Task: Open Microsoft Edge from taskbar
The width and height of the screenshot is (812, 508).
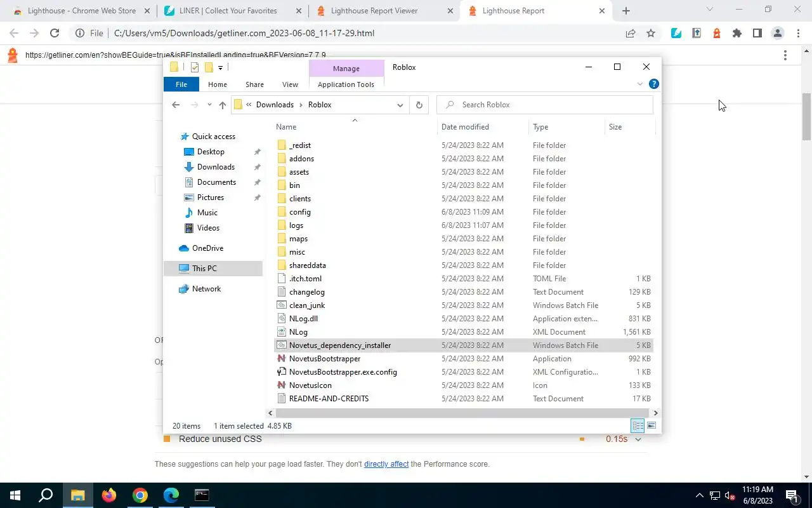Action: (171, 495)
